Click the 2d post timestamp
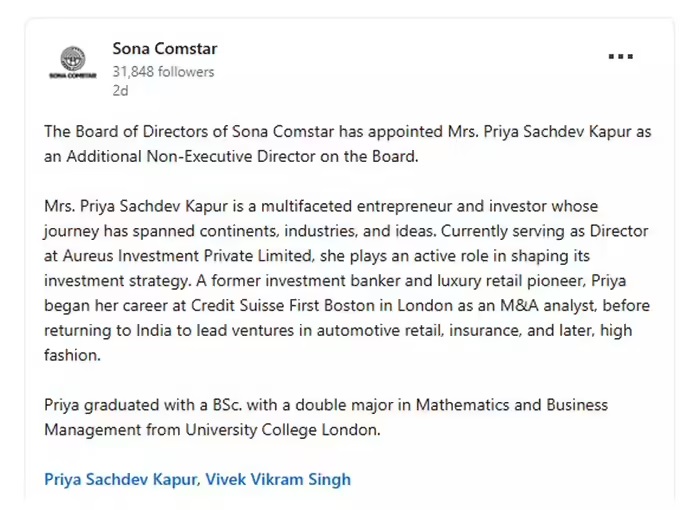This screenshot has width=680, height=510. pyautogui.click(x=120, y=90)
